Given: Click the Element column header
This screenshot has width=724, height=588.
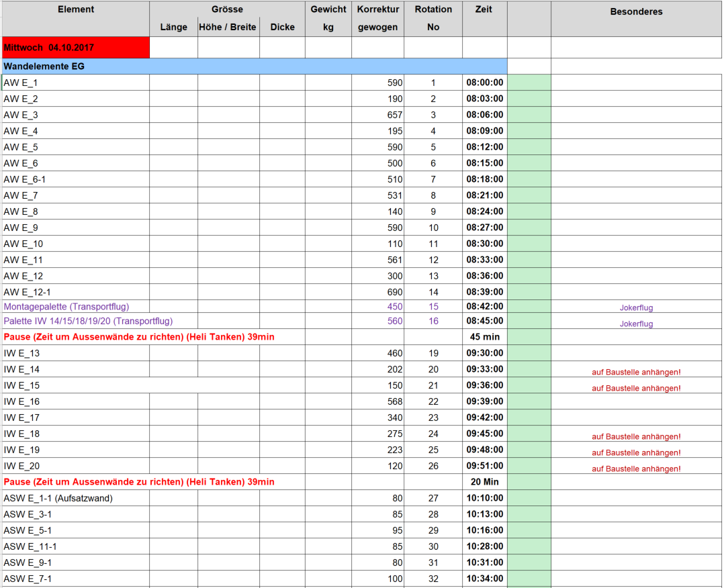Looking at the screenshot, I should (x=75, y=9).
